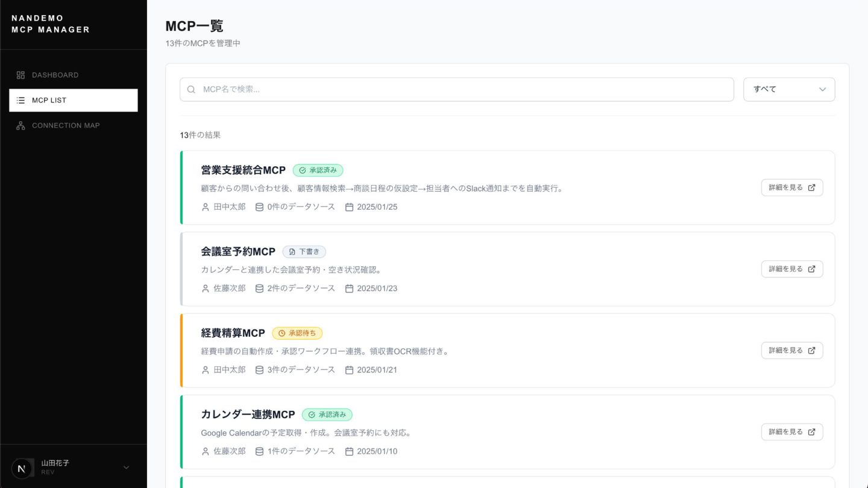The image size is (868, 488).
Task: Click external-link icon on 経費精算MCP row
Action: [x=811, y=350]
